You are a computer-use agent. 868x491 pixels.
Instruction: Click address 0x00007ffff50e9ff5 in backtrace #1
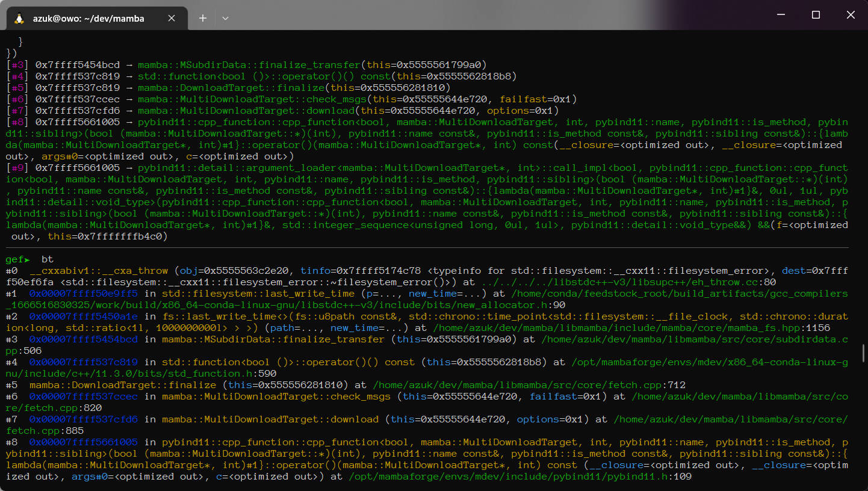(84, 294)
